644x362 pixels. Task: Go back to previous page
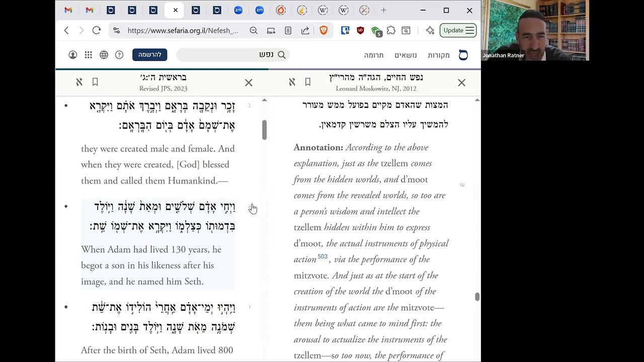[x=66, y=31]
